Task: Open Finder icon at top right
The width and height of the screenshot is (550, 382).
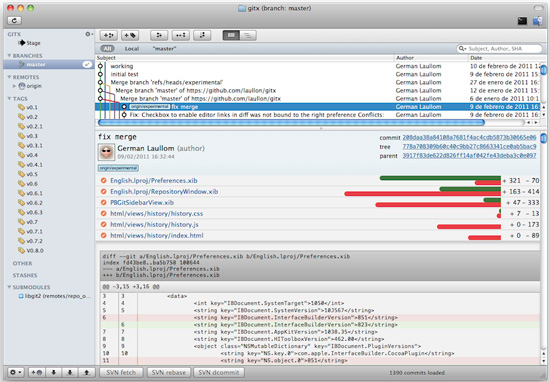Action: pos(537,21)
